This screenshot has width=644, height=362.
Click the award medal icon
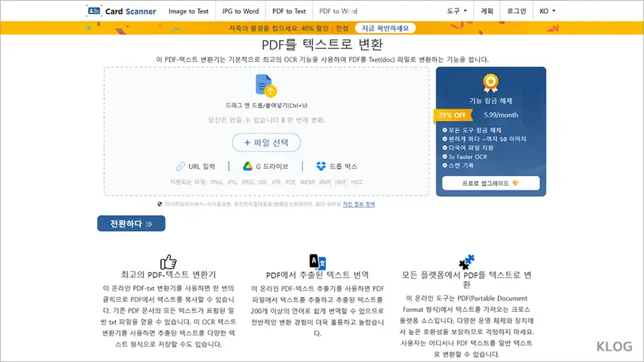coord(491,83)
